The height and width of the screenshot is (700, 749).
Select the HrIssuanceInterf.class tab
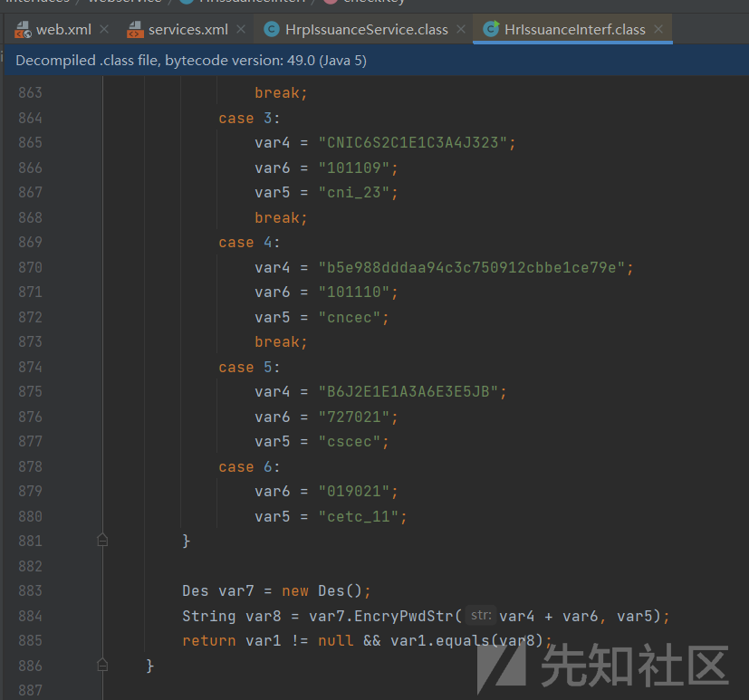coord(574,30)
